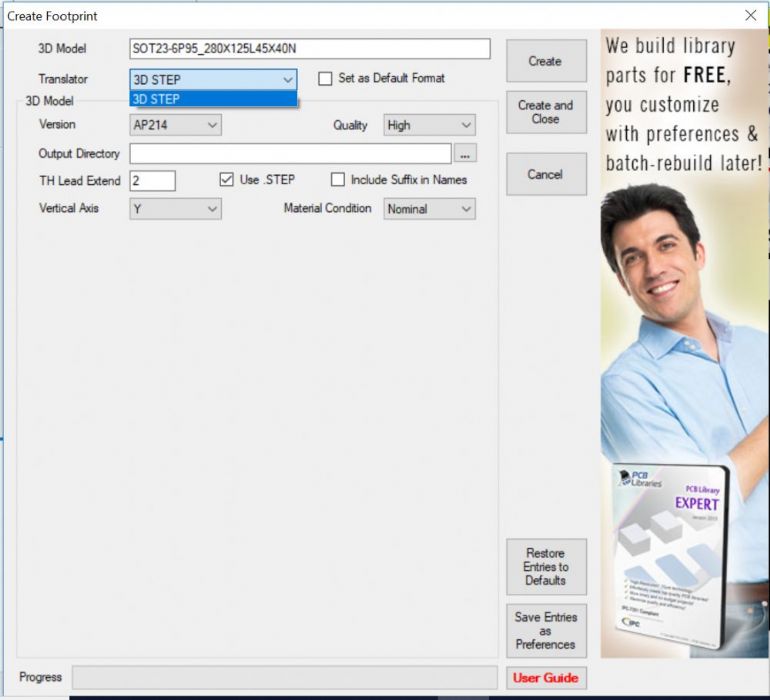The height and width of the screenshot is (700, 770).
Task: Click the Progress bar
Action: tap(285, 678)
